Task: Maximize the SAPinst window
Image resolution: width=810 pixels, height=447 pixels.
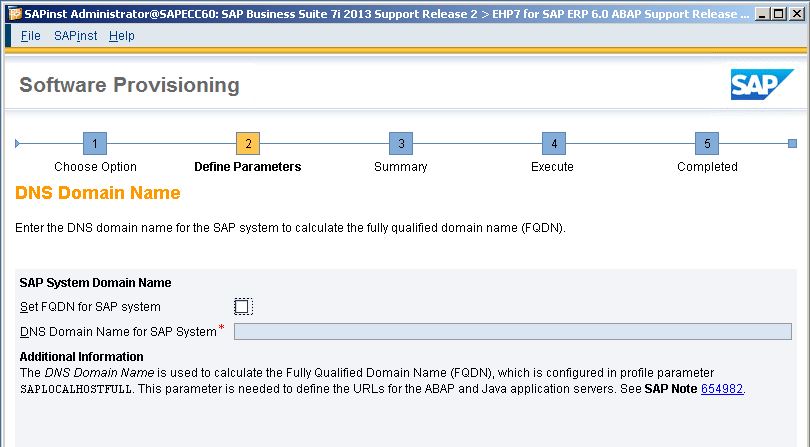Action: (780, 14)
